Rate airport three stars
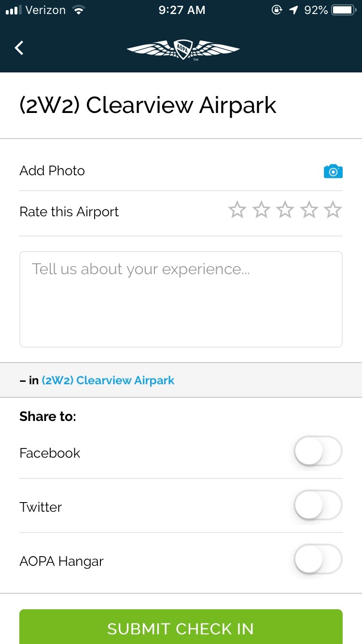 (285, 210)
